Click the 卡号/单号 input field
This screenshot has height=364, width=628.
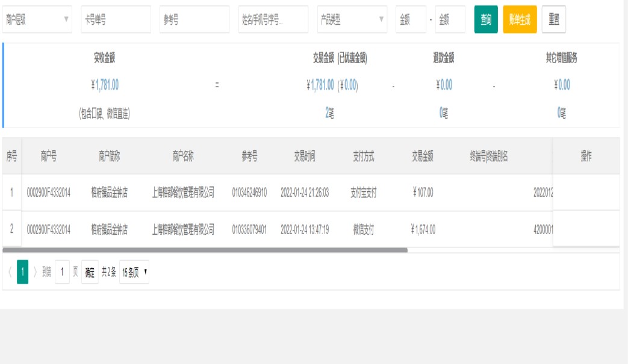pos(116,20)
